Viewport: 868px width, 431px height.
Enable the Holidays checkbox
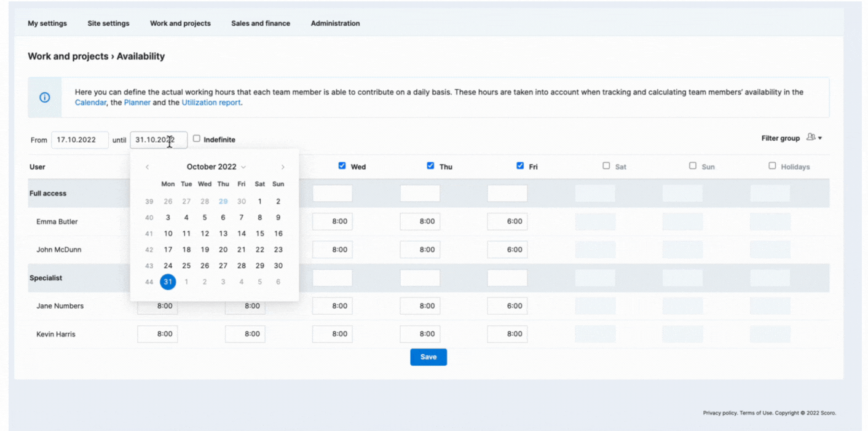(772, 165)
